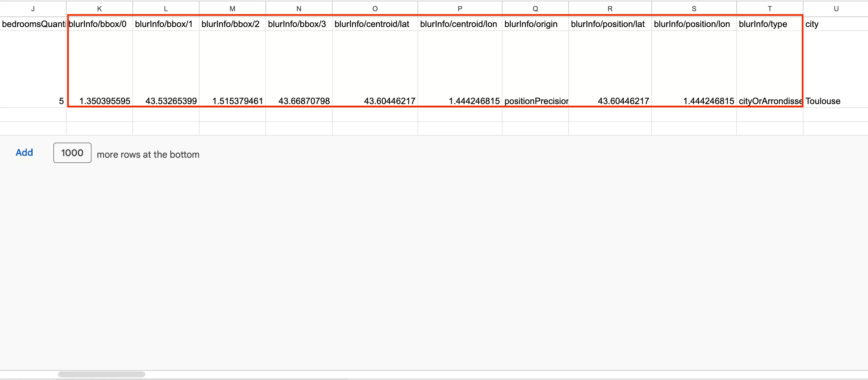Image resolution: width=868 pixels, height=380 pixels.
Task: Click inside the 1000 rows input field
Action: (x=72, y=152)
